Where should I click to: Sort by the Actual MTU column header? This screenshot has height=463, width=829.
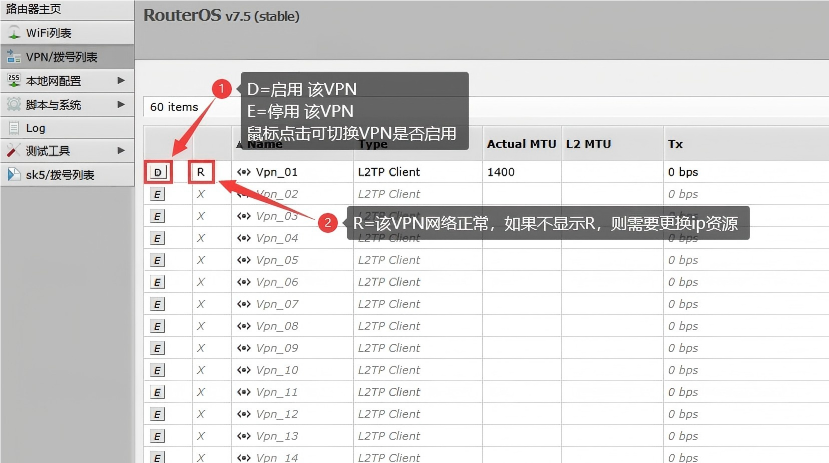click(x=521, y=144)
